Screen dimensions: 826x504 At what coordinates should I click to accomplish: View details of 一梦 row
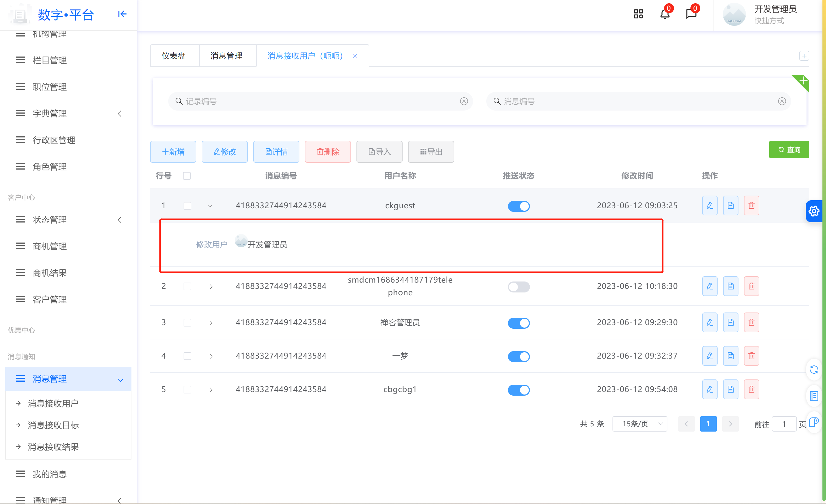[x=731, y=356]
